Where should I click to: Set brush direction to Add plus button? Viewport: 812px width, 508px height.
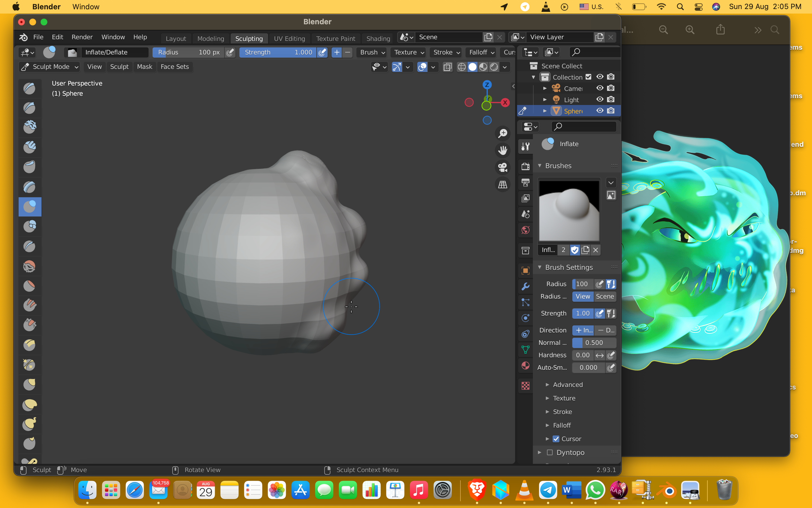337,52
